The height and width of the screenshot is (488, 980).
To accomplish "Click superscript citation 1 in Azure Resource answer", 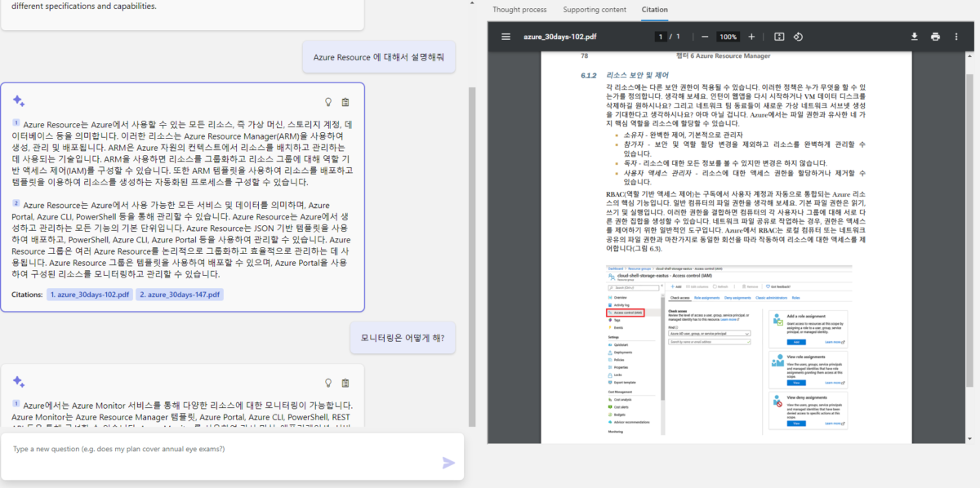I will [x=16, y=123].
